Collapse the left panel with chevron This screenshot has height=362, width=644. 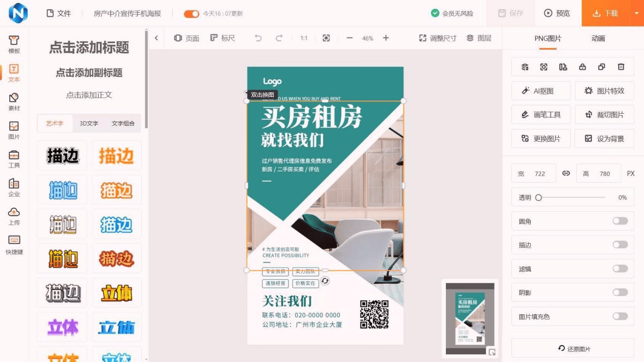(x=156, y=38)
